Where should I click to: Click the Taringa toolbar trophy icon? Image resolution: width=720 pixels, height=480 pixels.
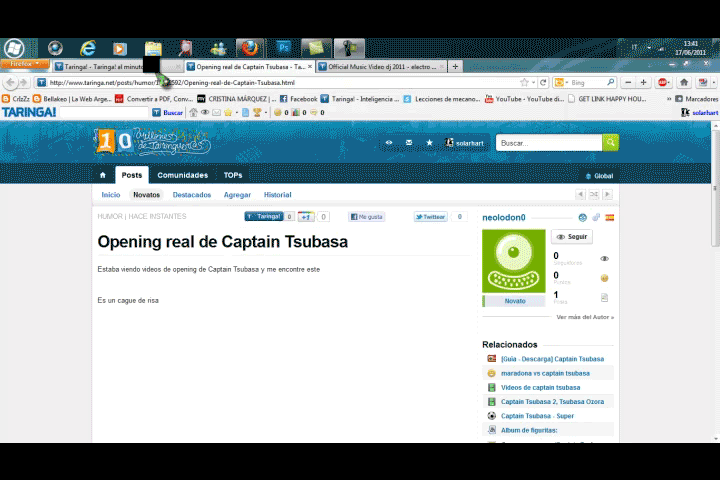coord(257,113)
